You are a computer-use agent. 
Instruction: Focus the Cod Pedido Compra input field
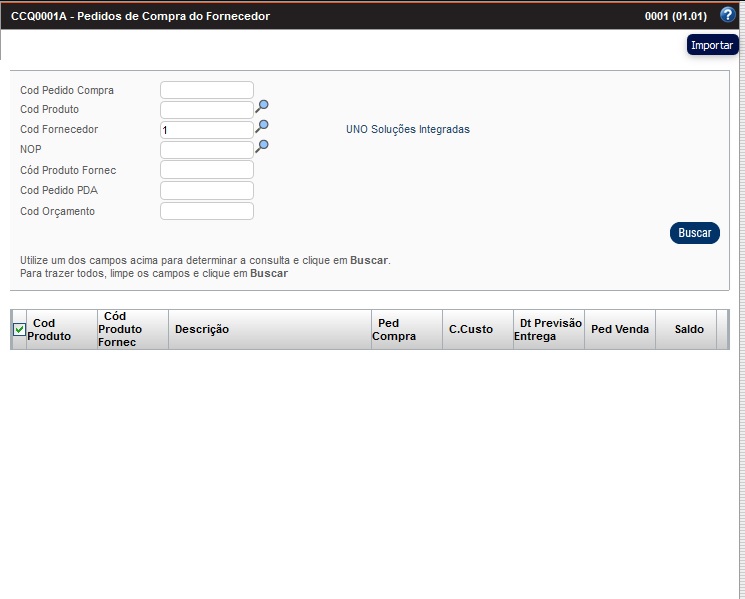pos(207,90)
